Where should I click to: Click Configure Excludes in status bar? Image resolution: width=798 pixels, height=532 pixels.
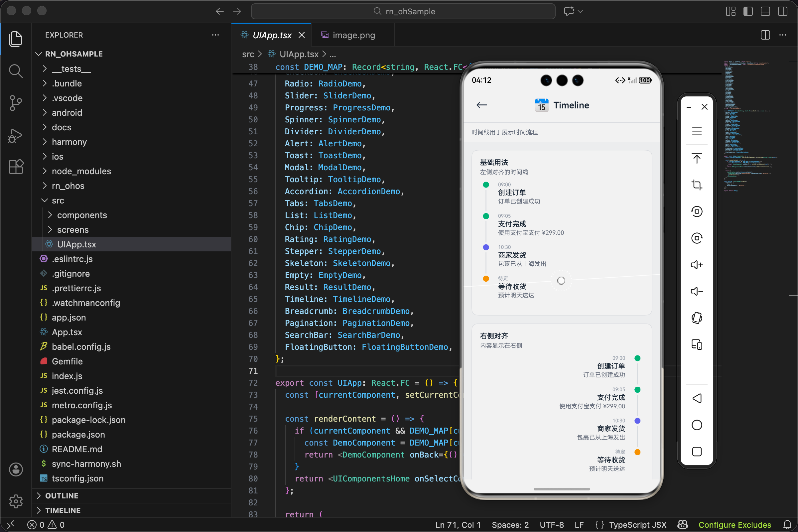click(734, 525)
